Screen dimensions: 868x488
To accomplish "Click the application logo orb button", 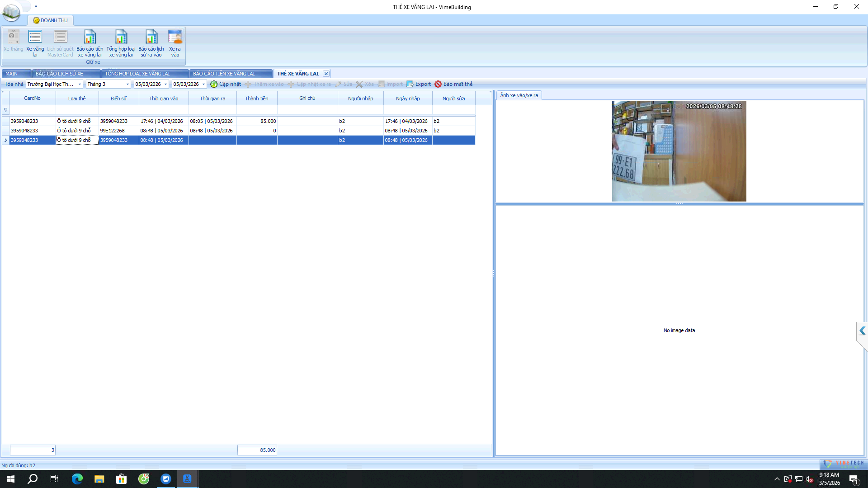I will click(x=11, y=12).
